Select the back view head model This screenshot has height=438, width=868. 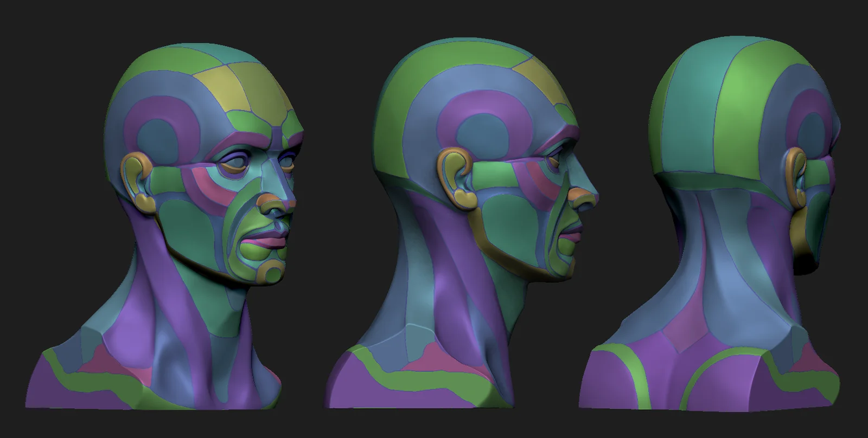coord(711,223)
